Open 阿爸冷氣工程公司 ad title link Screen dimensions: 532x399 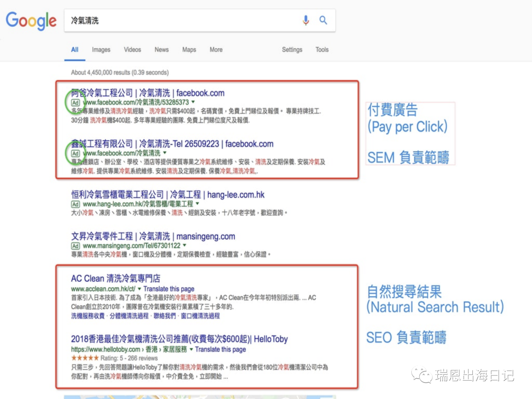click(x=148, y=93)
